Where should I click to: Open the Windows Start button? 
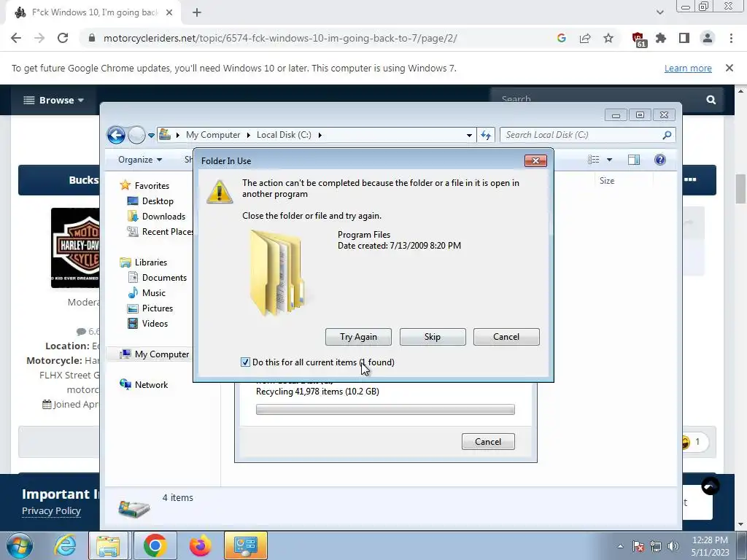(x=20, y=545)
